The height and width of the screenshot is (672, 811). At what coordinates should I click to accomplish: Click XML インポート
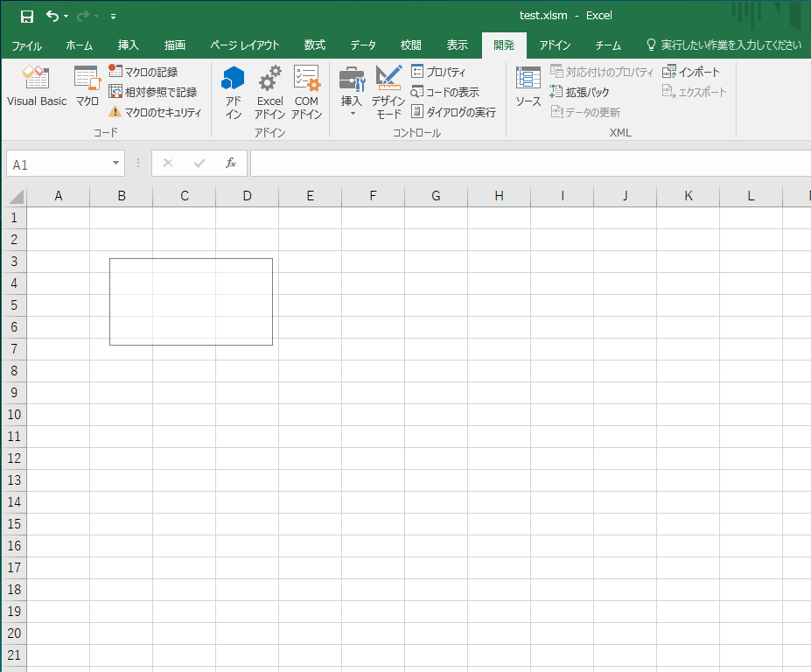[x=691, y=72]
